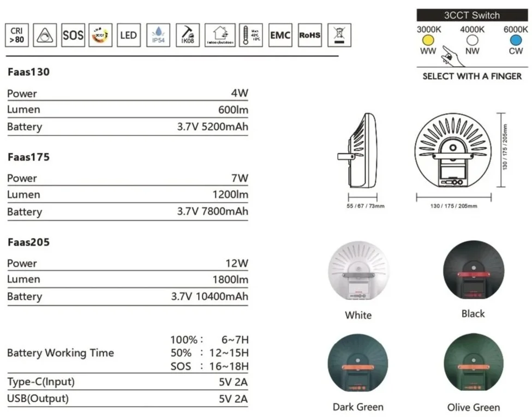Click the Black color label
This screenshot has width=532, height=417.
point(473,314)
